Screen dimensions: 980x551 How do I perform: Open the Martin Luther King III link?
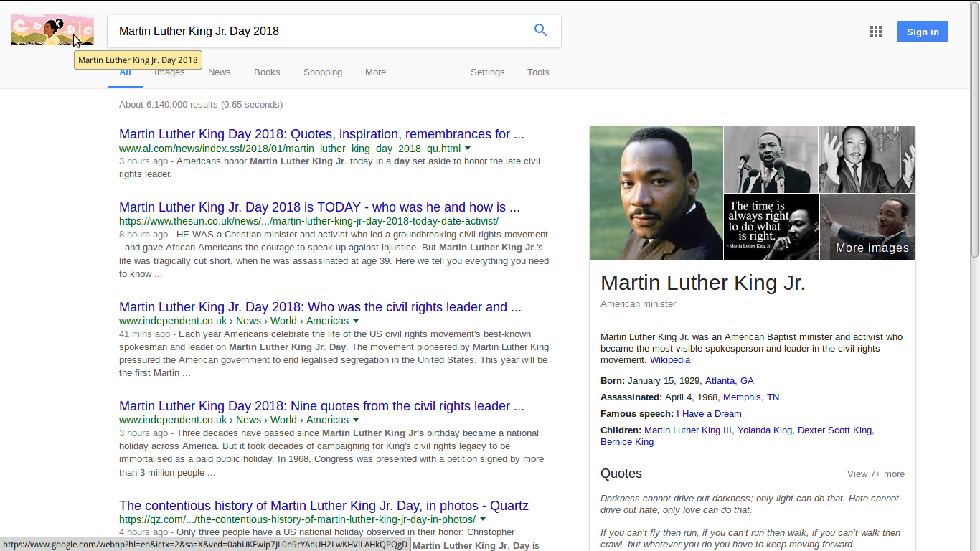click(x=688, y=430)
